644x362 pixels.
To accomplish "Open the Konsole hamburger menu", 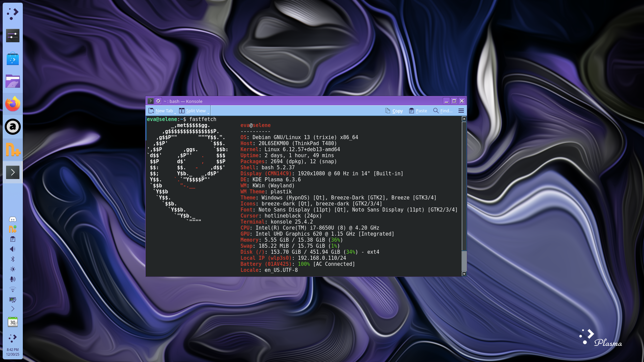I will point(461,111).
